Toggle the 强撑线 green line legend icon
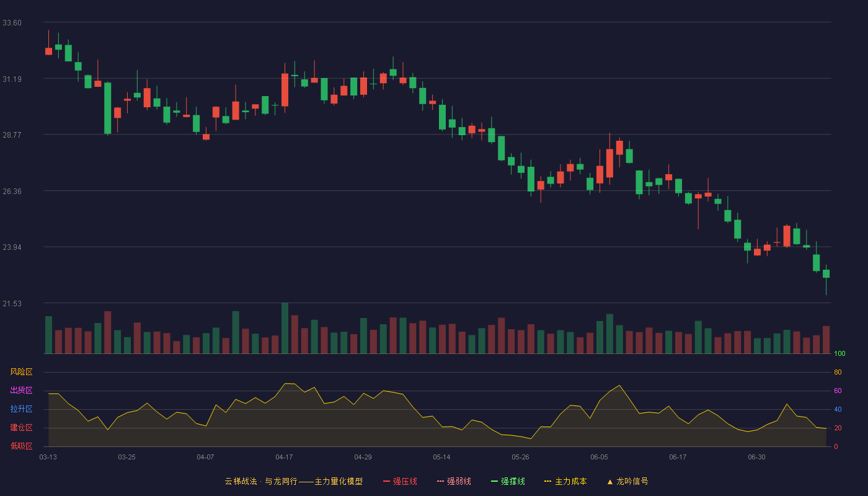The height and width of the screenshot is (496, 868). pyautogui.click(x=494, y=482)
